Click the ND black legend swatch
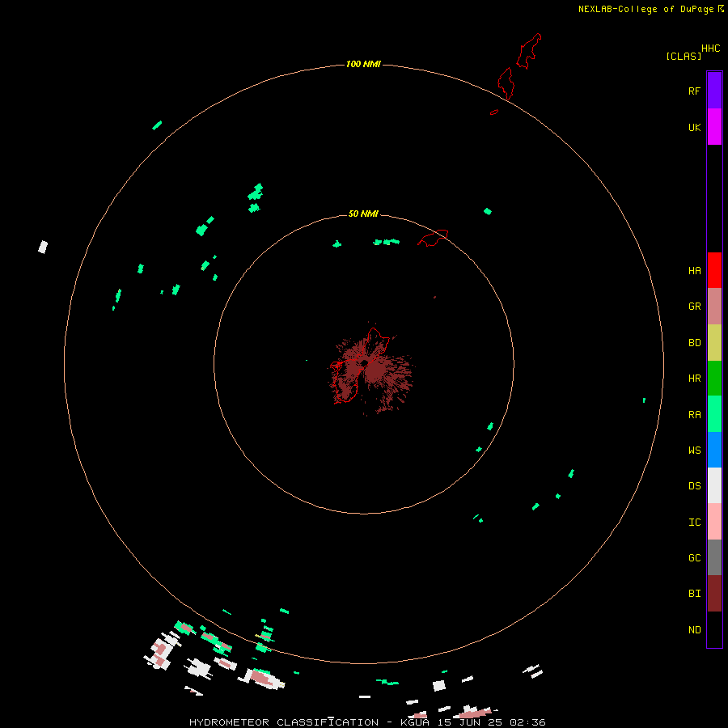This screenshot has width=728, height=728. [714, 629]
